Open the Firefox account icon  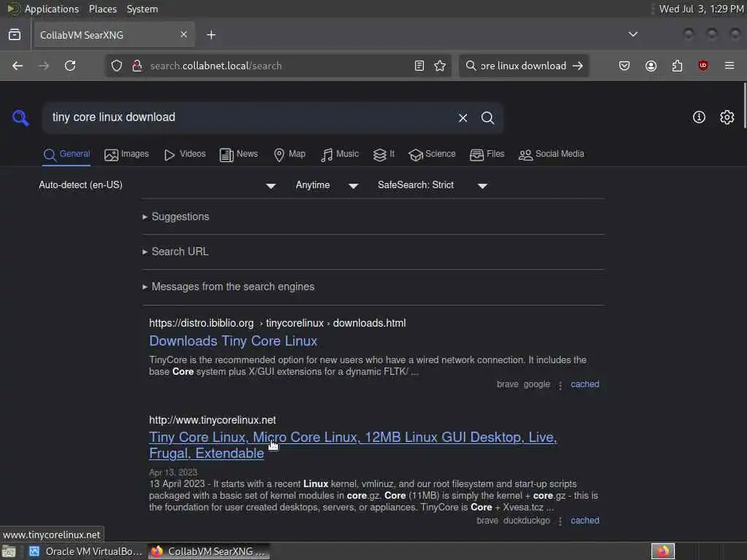pyautogui.click(x=651, y=66)
